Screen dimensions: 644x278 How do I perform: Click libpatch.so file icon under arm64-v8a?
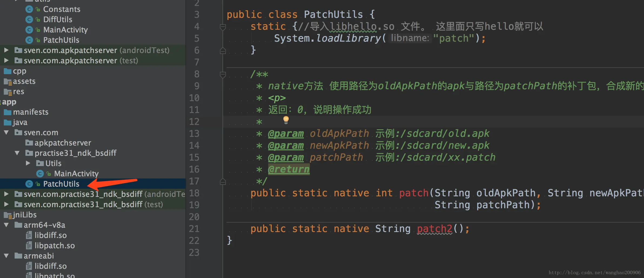pos(29,246)
